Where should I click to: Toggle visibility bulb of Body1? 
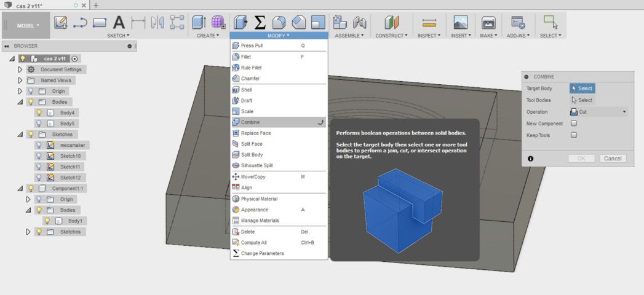pyautogui.click(x=47, y=221)
